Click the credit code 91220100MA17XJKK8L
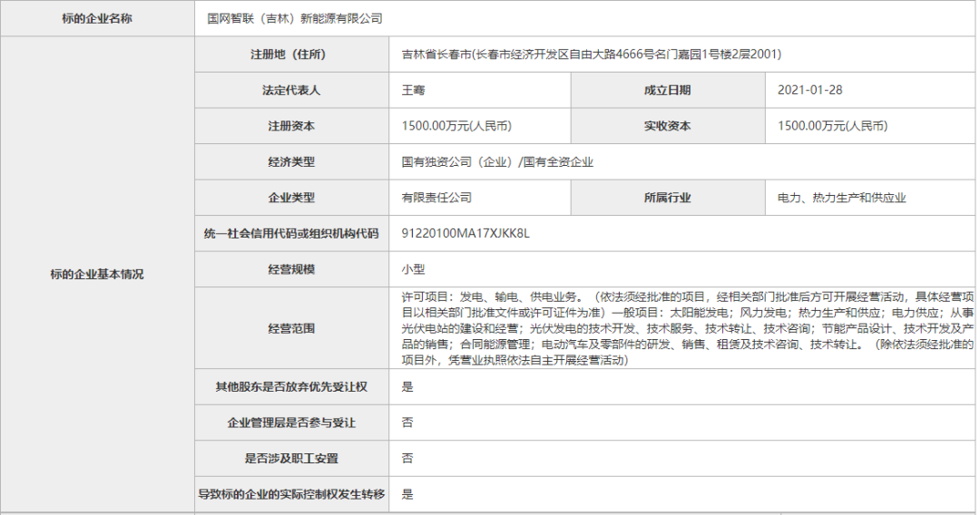The height and width of the screenshot is (515, 980). tap(465, 233)
